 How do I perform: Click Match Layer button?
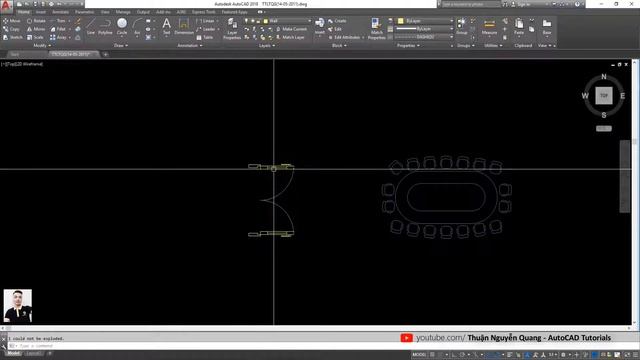[290, 37]
